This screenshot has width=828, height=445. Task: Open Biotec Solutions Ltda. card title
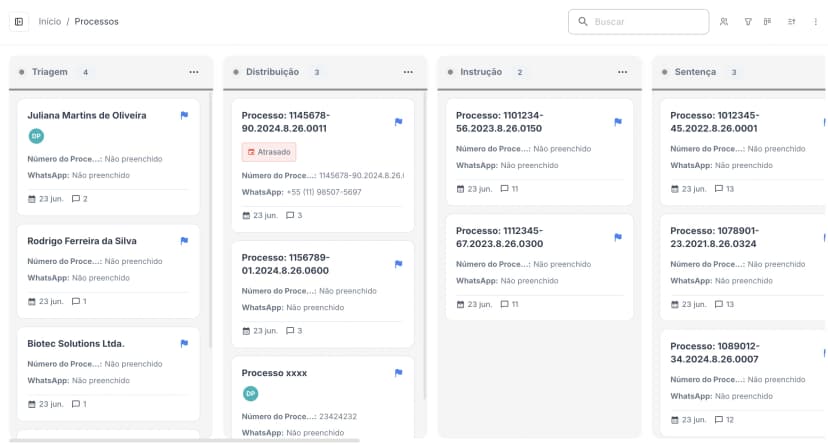[x=76, y=344]
